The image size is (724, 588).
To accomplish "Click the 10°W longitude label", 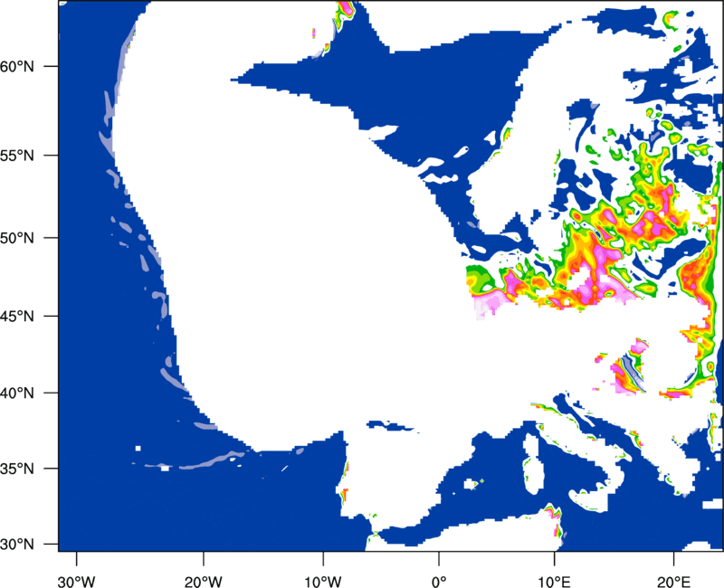I will (x=323, y=582).
